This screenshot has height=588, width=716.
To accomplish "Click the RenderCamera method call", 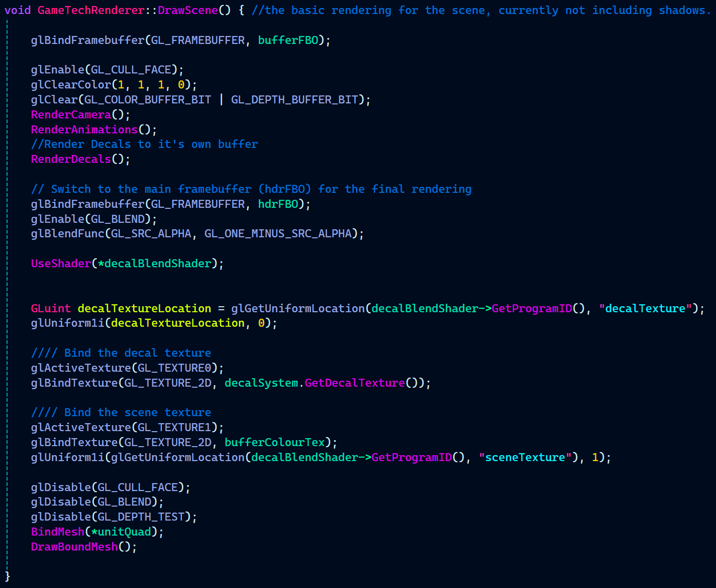I will point(71,114).
